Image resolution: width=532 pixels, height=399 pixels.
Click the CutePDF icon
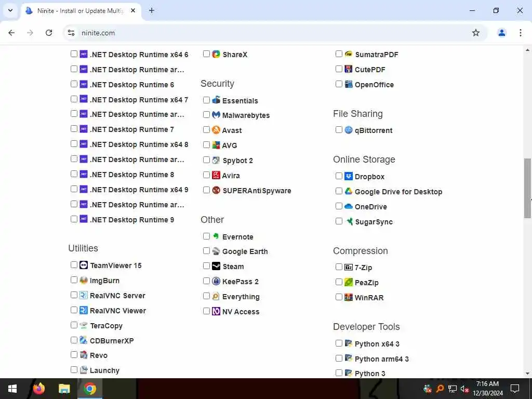(349, 69)
